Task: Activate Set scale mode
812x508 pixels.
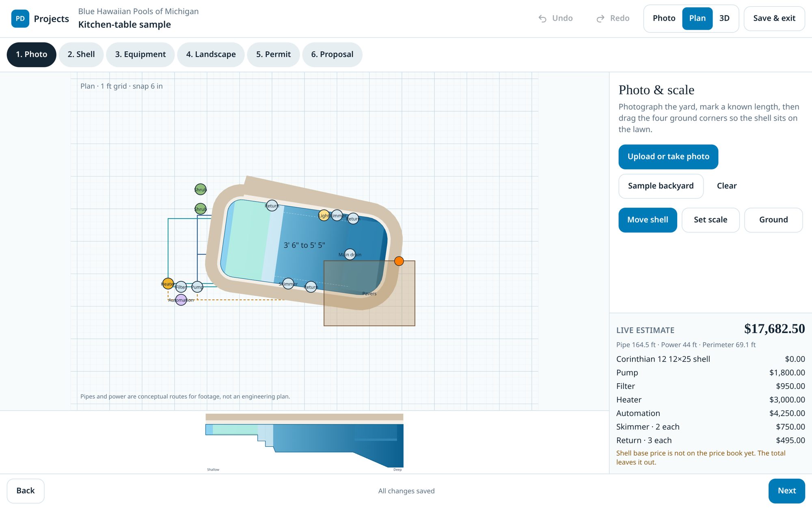Action: click(710, 220)
